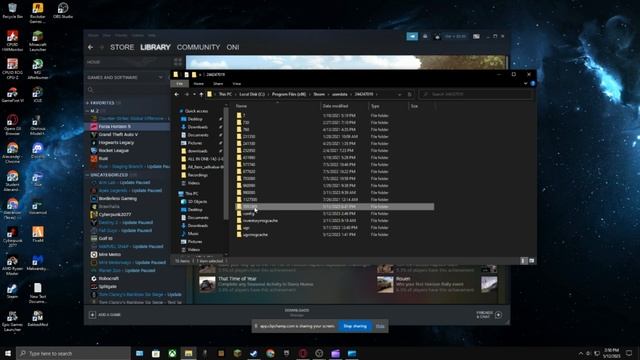Open Music in navigation pane
Image resolution: width=640 pixels, height=360 pixels.
[x=193, y=233]
